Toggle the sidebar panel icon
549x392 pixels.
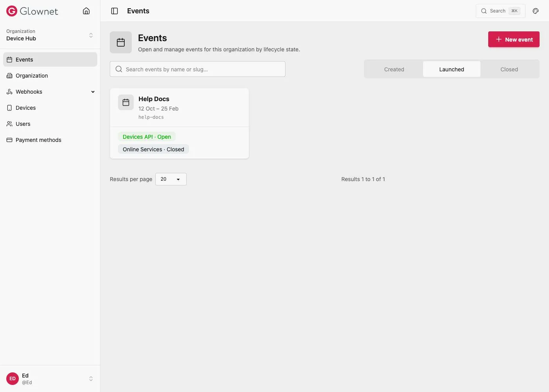point(115,11)
